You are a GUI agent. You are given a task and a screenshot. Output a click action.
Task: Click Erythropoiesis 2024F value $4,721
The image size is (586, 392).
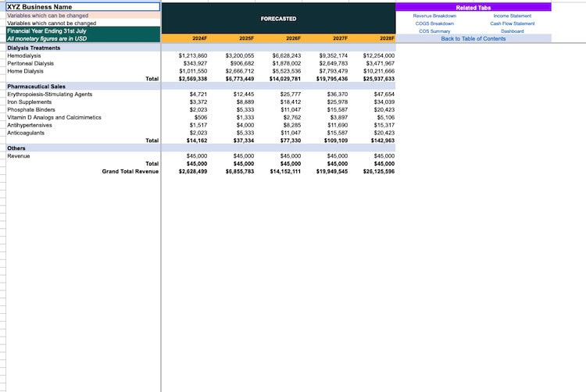198,94
